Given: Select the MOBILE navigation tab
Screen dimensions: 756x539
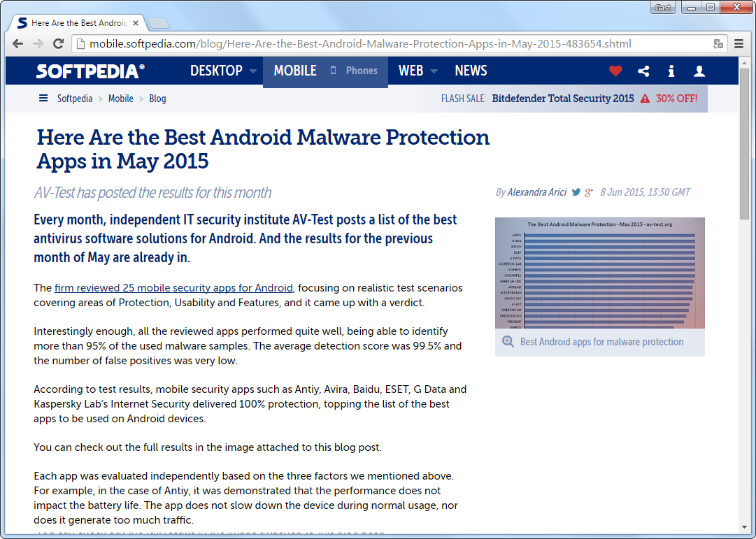Looking at the screenshot, I should pos(295,71).
